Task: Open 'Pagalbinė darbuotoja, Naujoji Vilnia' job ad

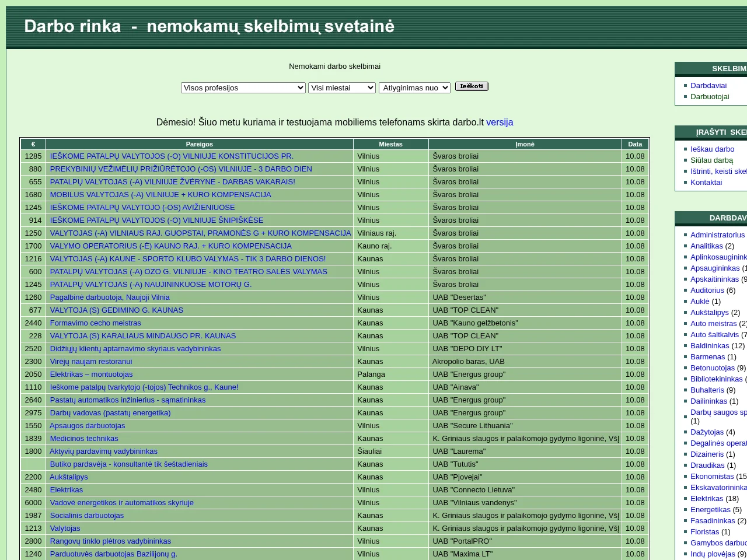Action: coord(110,297)
